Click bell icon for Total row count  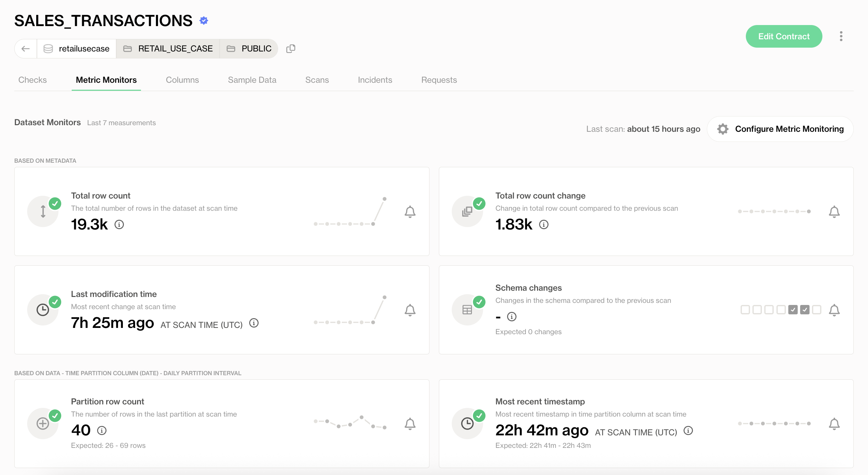[x=410, y=211]
